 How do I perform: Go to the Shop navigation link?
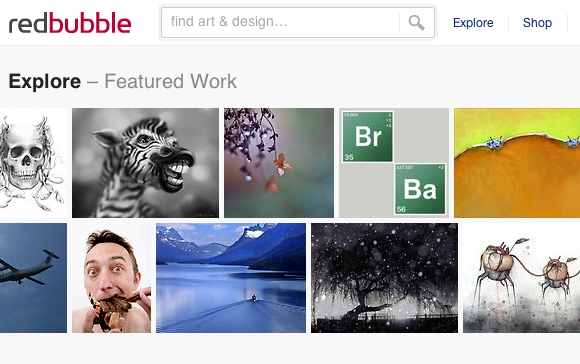537,23
